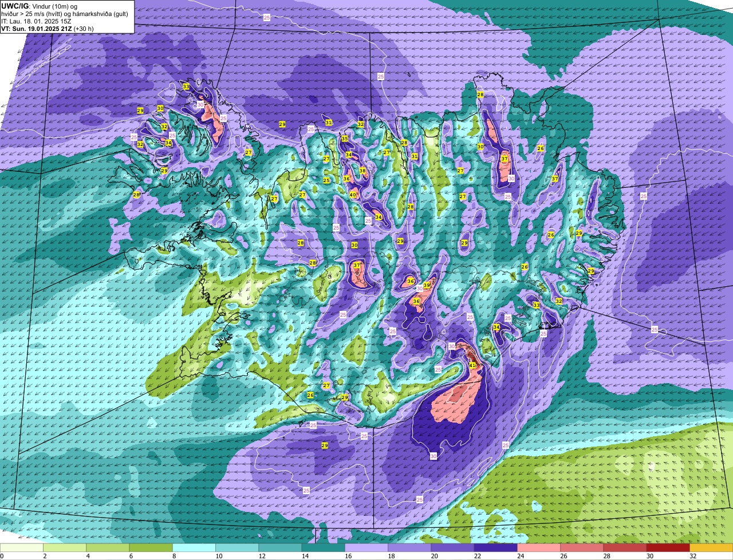The width and height of the screenshot is (733, 560).
Task: Click the 20–22 m/s violet legend swatch
Action: tap(452, 547)
